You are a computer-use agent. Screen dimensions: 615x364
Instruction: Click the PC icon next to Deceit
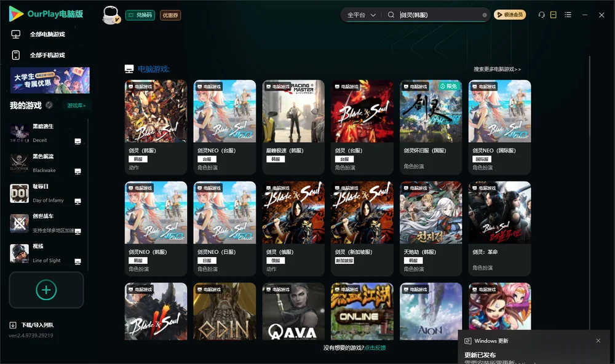[77, 141]
